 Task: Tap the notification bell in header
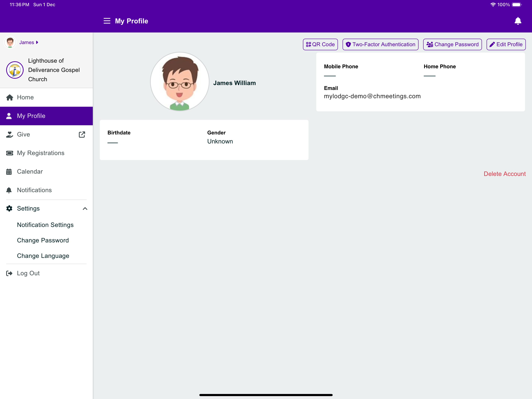518,21
